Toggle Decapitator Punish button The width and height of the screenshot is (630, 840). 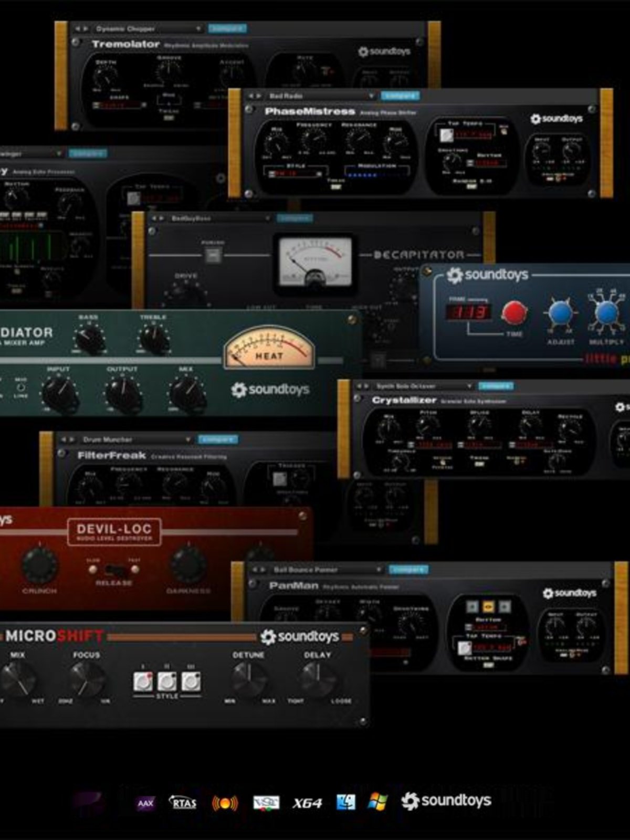point(213,256)
